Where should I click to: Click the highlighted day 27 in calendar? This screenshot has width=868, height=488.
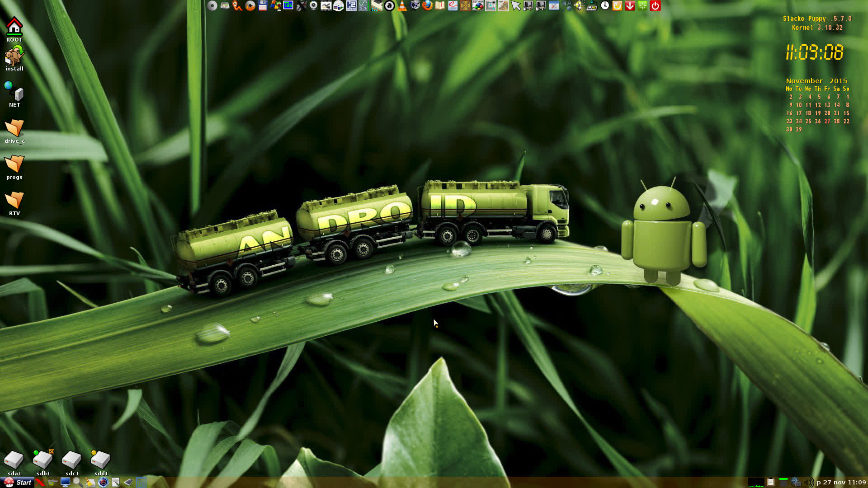tap(827, 121)
